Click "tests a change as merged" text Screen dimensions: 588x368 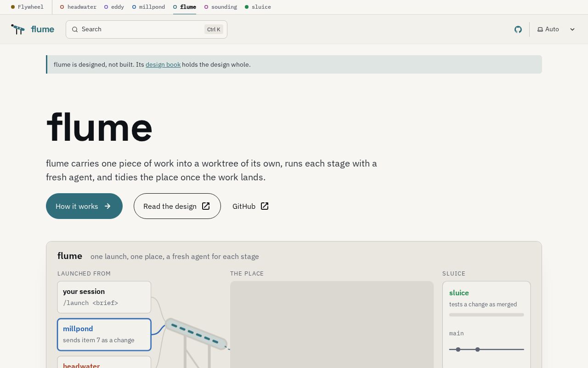(x=483, y=304)
